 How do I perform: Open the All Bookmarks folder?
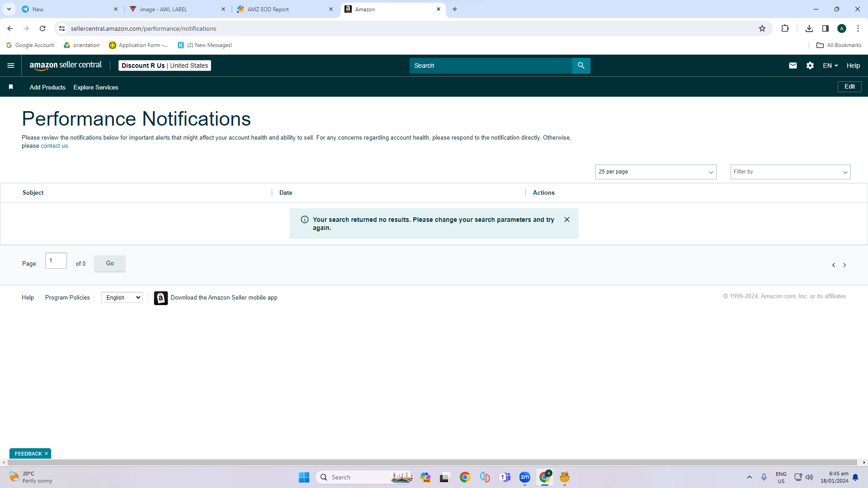[x=839, y=45]
